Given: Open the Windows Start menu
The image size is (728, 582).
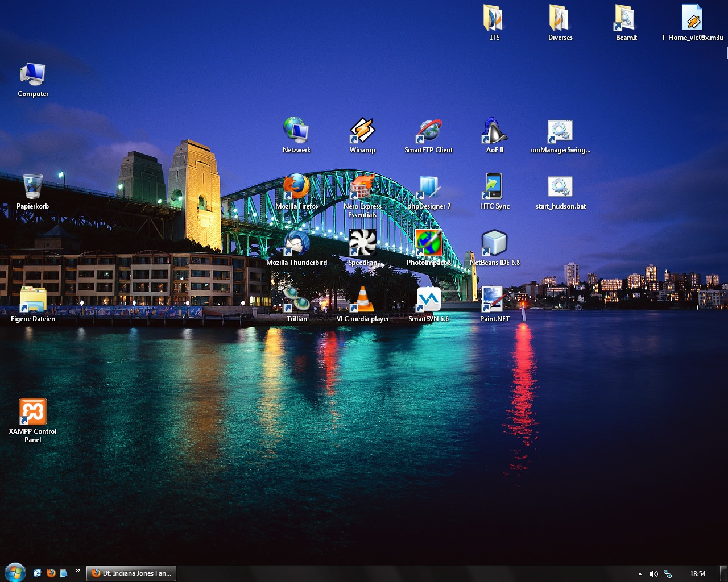Looking at the screenshot, I should click(x=15, y=572).
